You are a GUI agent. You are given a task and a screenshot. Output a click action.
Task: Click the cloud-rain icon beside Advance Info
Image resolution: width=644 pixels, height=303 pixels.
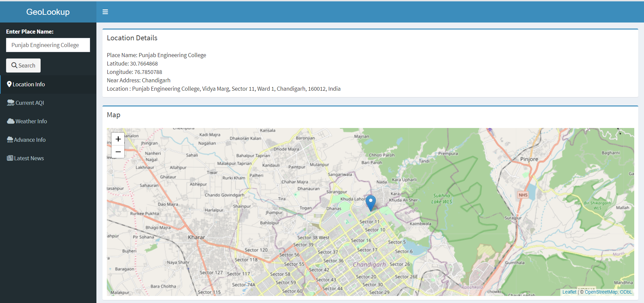pos(10,139)
